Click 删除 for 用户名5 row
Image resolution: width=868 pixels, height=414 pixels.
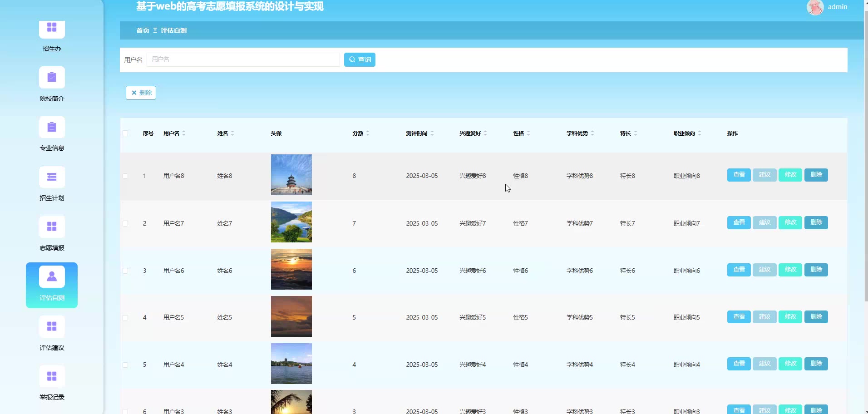pos(816,317)
